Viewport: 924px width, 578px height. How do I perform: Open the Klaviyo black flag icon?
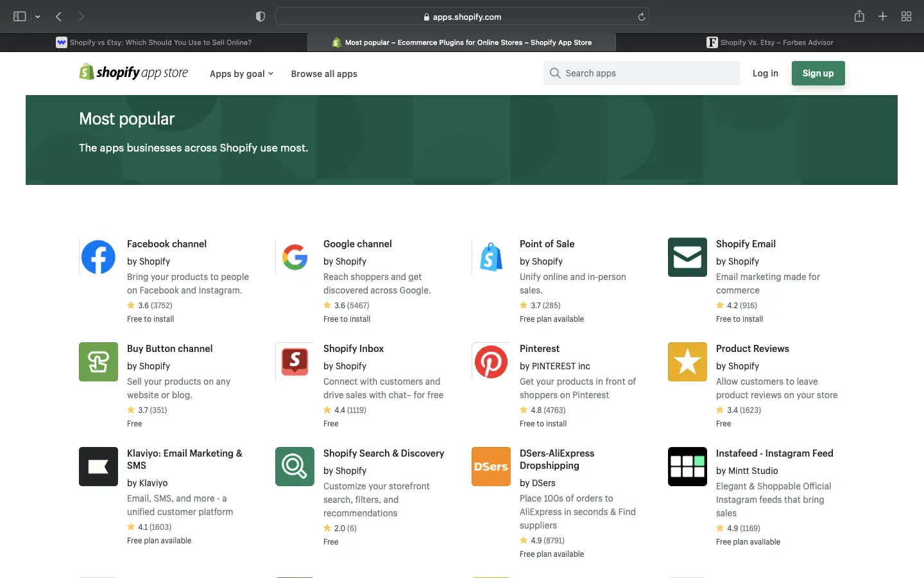(98, 466)
